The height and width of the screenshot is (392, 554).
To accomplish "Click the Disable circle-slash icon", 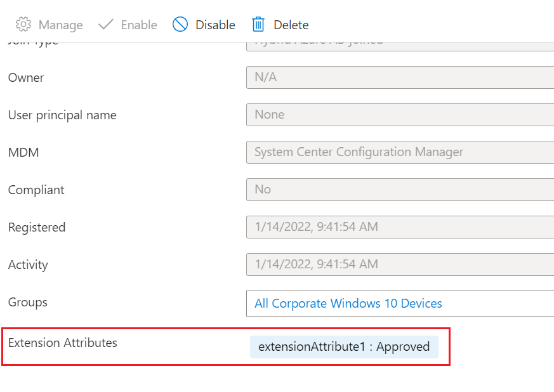I will pos(180,25).
